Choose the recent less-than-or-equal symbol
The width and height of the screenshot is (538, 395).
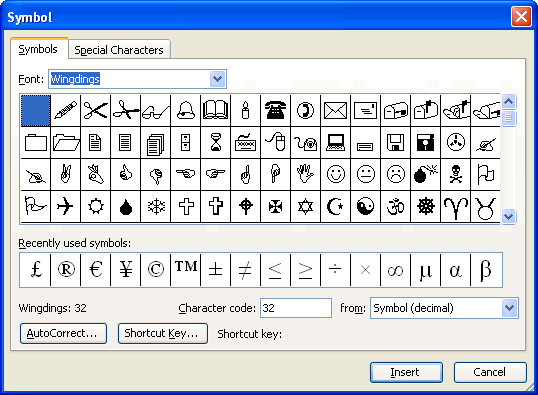click(276, 270)
